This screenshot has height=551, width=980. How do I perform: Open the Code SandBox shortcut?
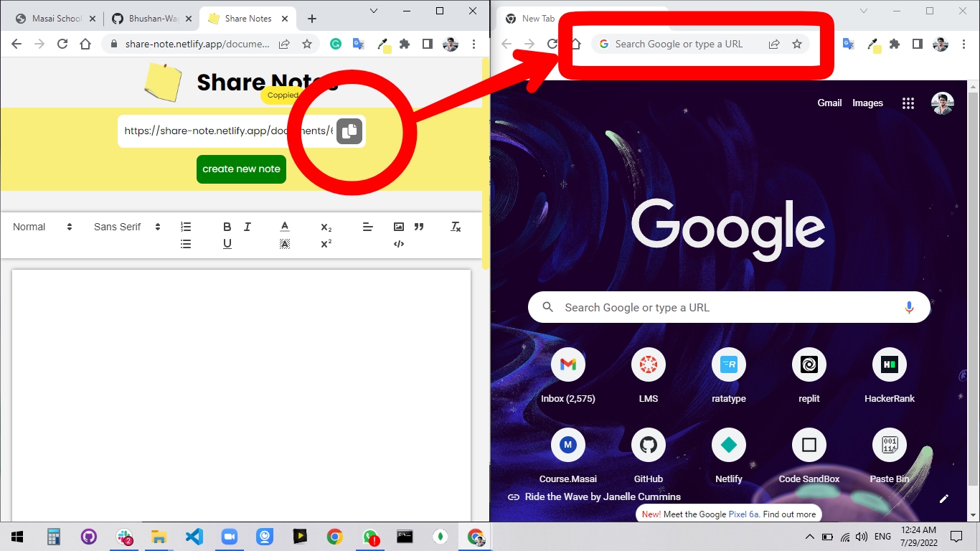(x=809, y=458)
